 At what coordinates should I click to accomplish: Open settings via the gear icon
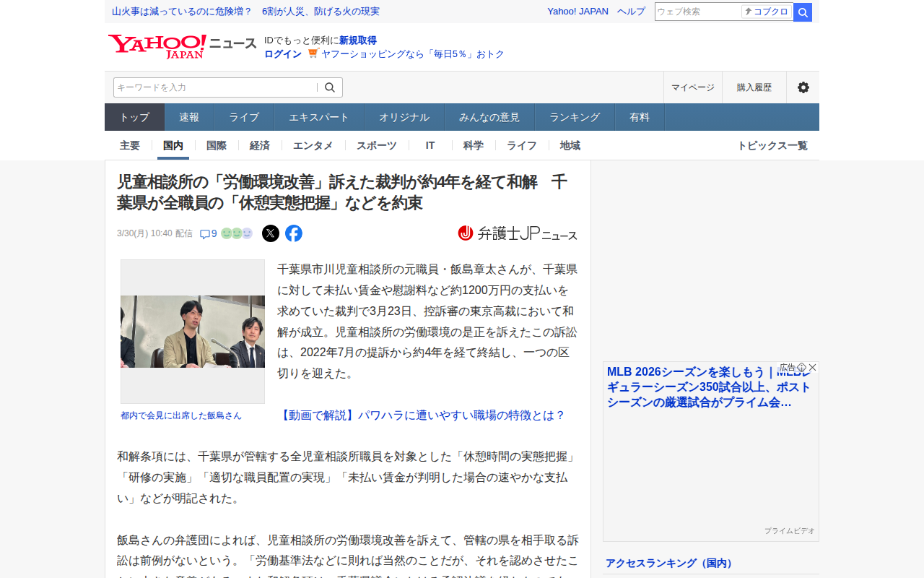click(803, 87)
